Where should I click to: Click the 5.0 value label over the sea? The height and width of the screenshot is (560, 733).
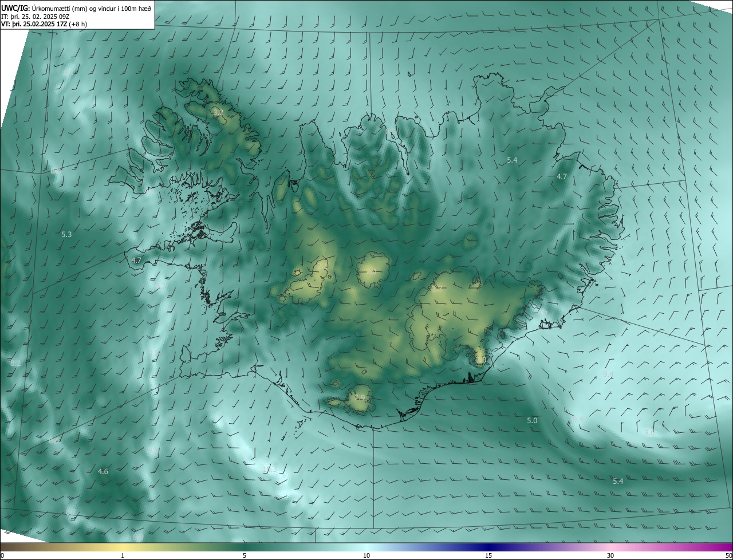click(x=532, y=420)
